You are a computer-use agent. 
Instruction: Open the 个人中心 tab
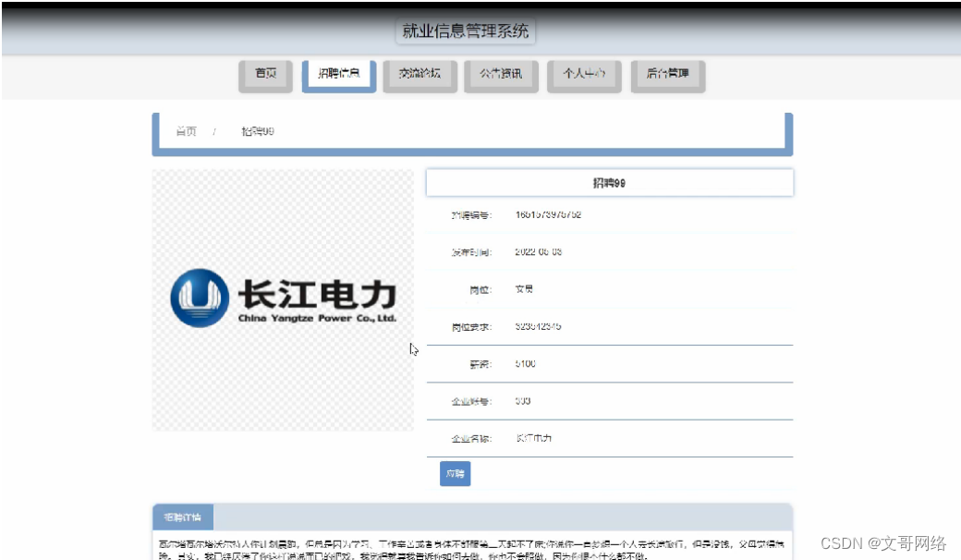[x=584, y=76]
